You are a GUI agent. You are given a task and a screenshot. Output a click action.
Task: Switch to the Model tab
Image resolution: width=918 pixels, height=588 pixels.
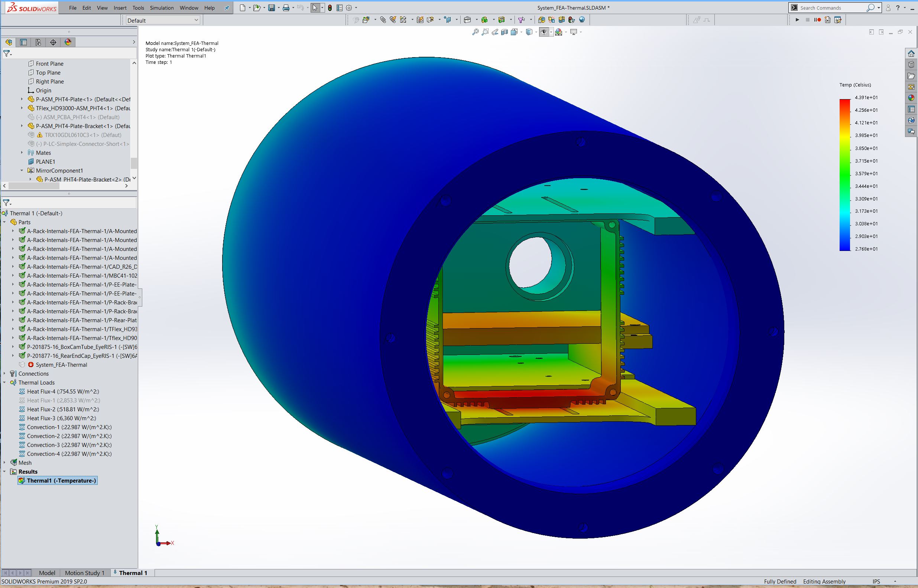[x=47, y=573]
